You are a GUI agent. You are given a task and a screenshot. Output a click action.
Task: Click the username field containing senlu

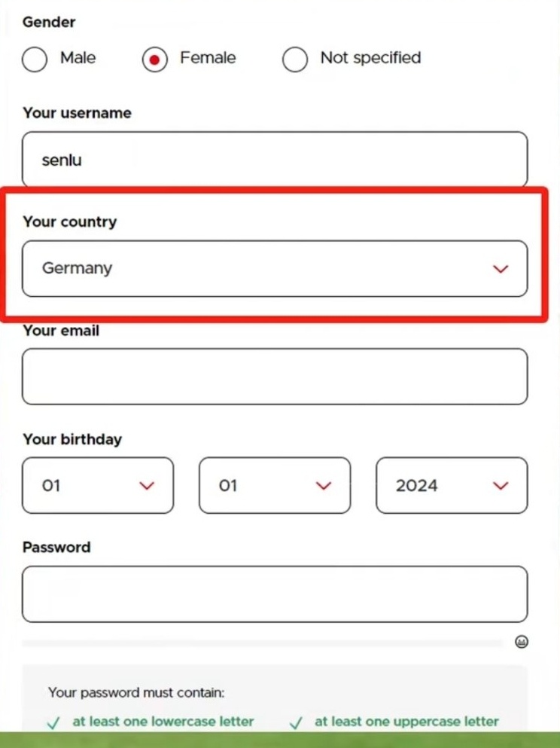(275, 160)
